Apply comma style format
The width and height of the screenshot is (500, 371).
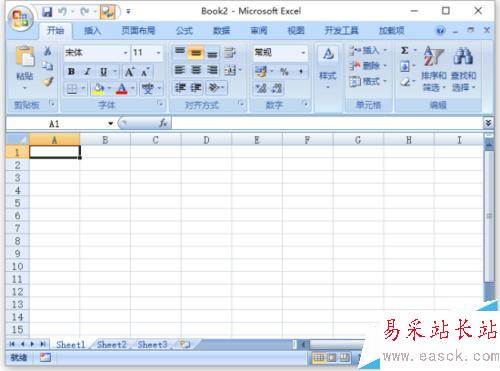click(300, 71)
